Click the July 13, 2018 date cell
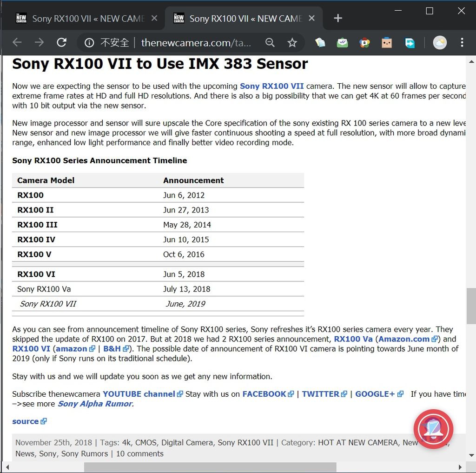Image resolution: width=476 pixels, height=473 pixels. tap(187, 289)
